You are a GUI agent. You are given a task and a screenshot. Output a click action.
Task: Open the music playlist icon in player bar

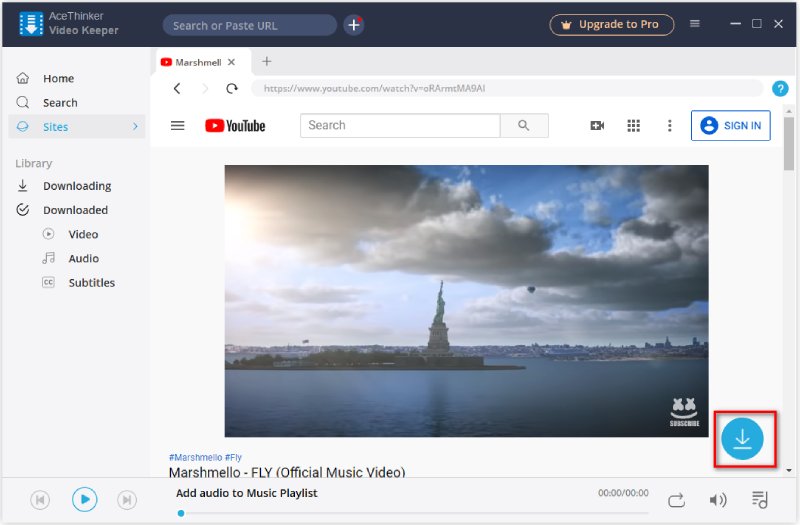[x=760, y=499]
